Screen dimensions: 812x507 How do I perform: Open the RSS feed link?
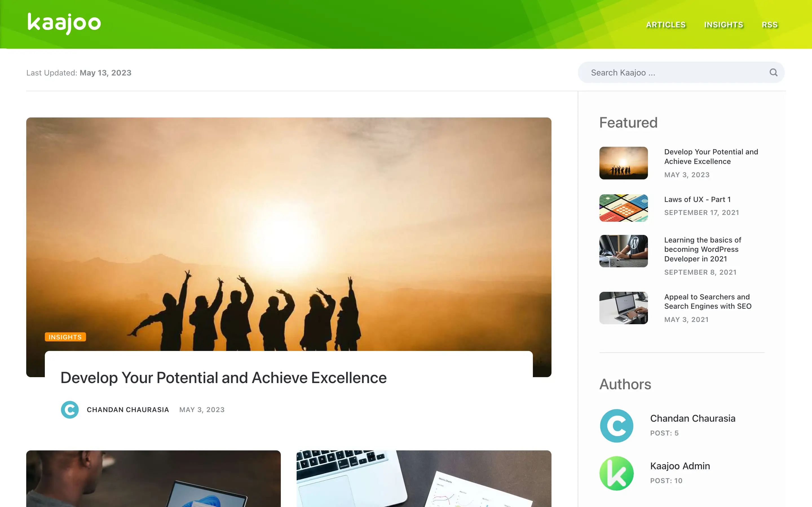pyautogui.click(x=769, y=25)
